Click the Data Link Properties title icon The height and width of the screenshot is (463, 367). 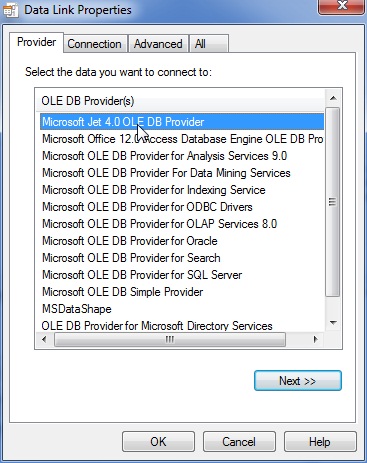pos(10,10)
